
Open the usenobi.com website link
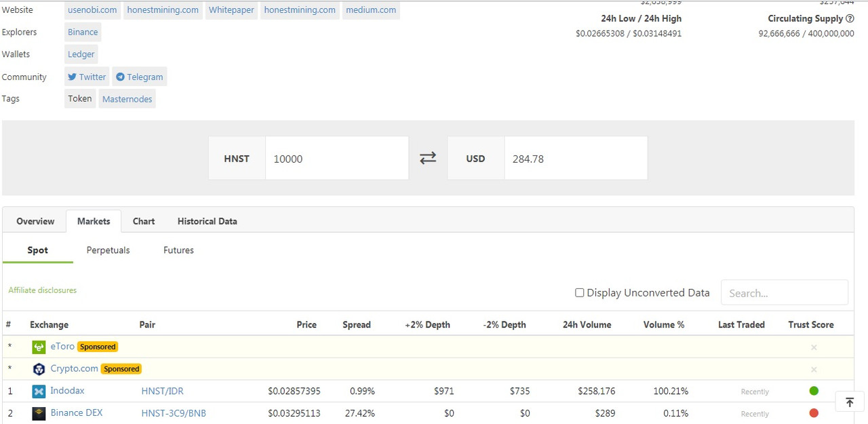[92, 10]
